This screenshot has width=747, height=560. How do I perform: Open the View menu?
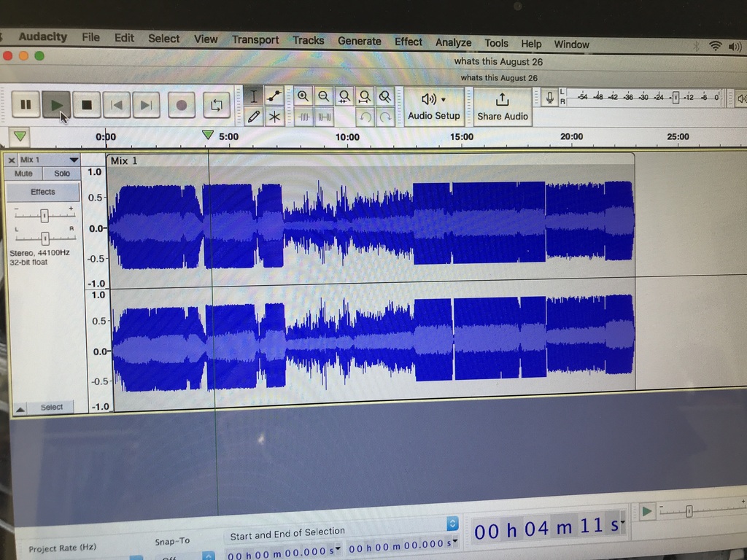point(205,39)
